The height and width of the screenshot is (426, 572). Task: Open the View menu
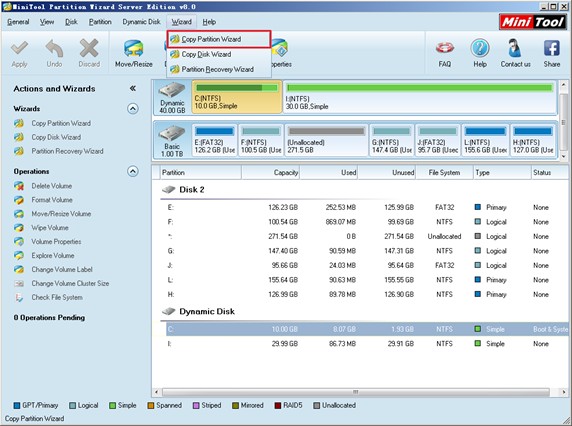[47, 22]
